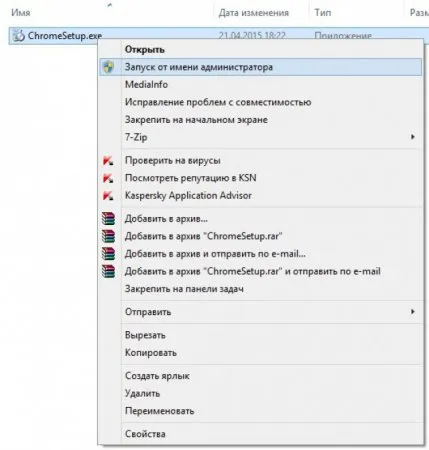Image resolution: width=429 pixels, height=450 pixels.
Task: Select Добавить в архив и отправить по e-mail...
Action: (x=261, y=254)
